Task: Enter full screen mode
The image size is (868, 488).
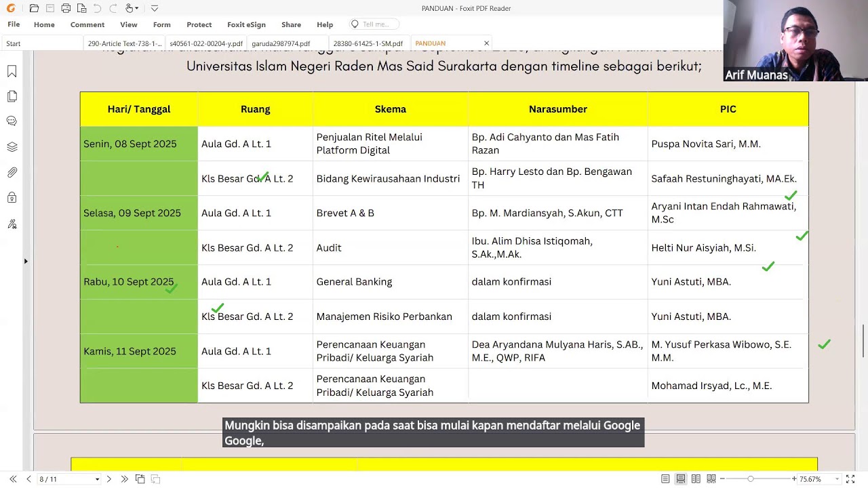Action: (x=850, y=479)
